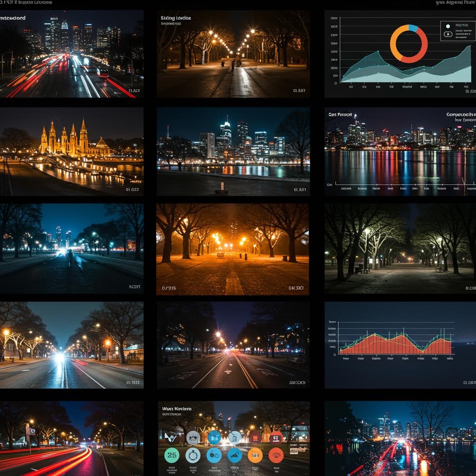Select the round dot in chart legend
Screen dimensions: 476x476
tap(448, 26)
